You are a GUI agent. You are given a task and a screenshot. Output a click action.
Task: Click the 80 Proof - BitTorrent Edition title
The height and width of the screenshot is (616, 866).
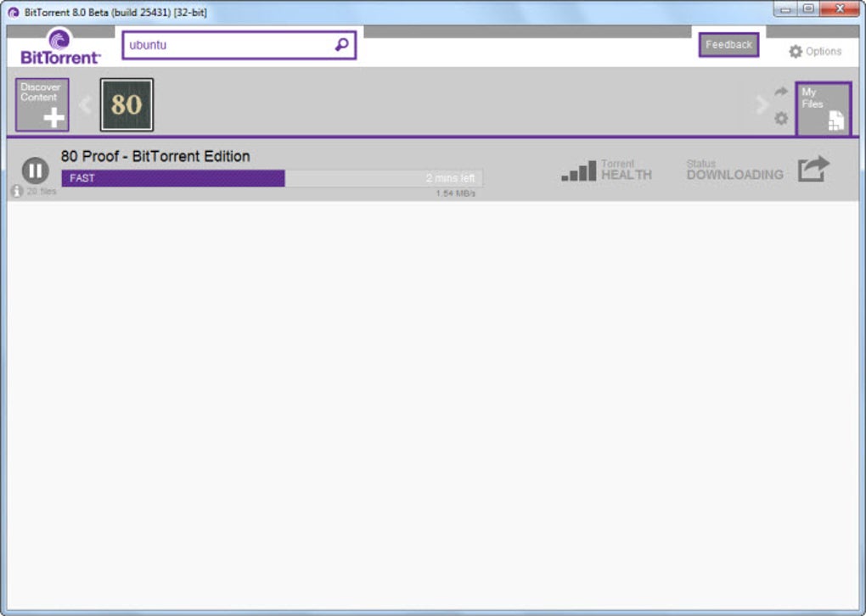(155, 156)
